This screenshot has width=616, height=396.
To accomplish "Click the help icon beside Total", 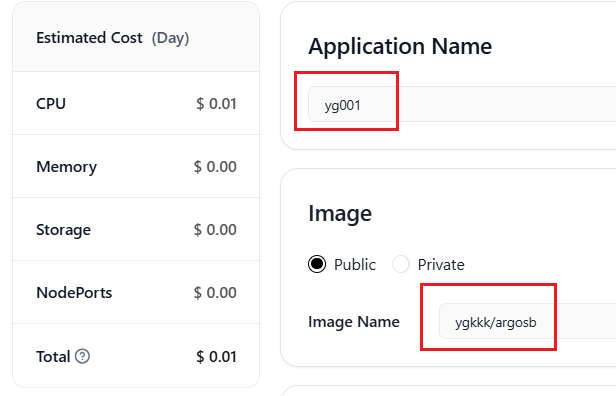I will [x=82, y=356].
